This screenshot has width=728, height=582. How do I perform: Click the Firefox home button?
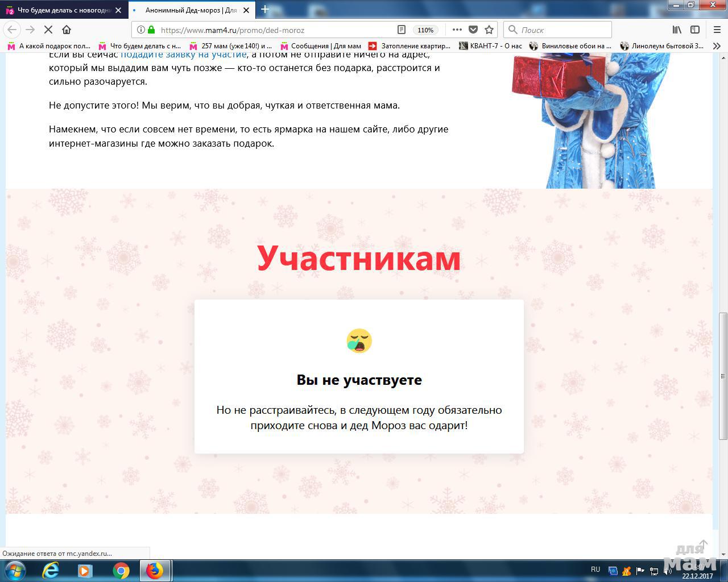point(67,30)
